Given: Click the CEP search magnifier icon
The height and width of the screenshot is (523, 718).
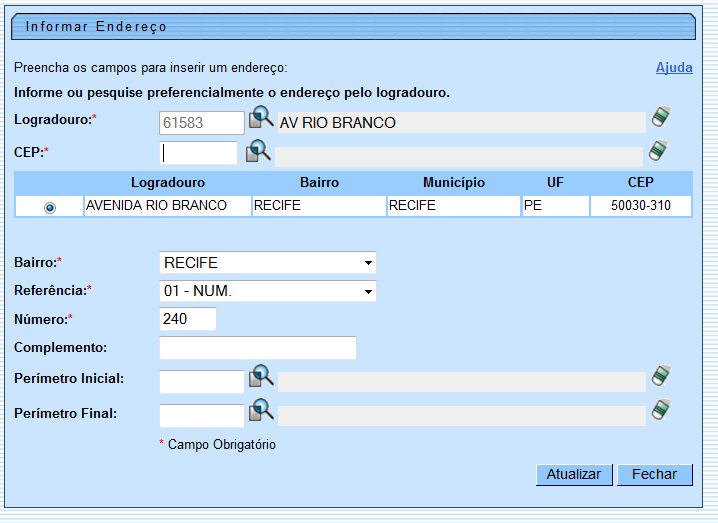Looking at the screenshot, I should pos(258,151).
